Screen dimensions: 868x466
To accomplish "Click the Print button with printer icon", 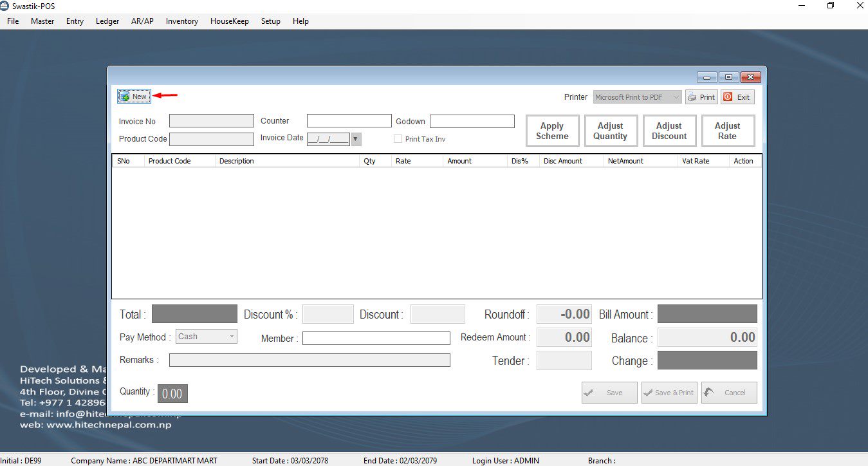I will [701, 97].
